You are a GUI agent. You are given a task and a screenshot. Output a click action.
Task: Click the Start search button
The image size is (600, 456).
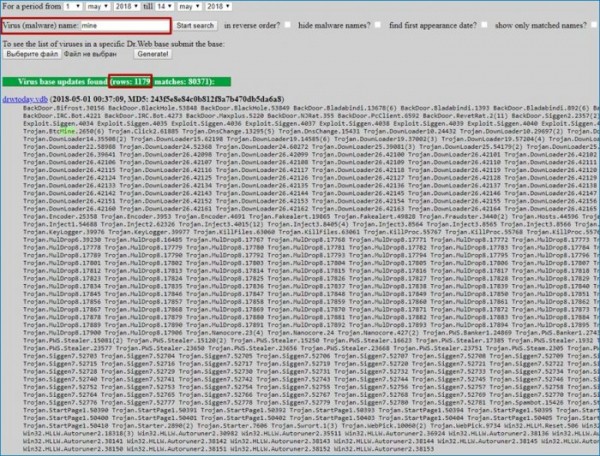click(195, 26)
